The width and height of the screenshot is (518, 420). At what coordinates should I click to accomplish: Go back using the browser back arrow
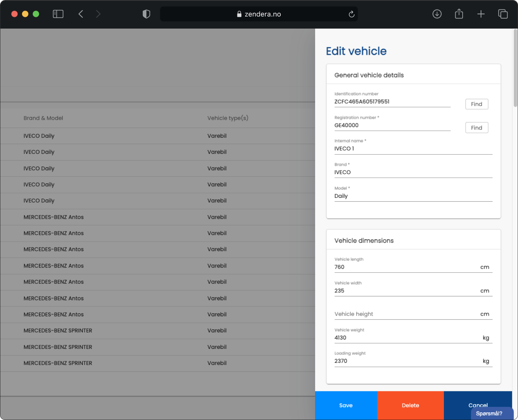point(81,14)
